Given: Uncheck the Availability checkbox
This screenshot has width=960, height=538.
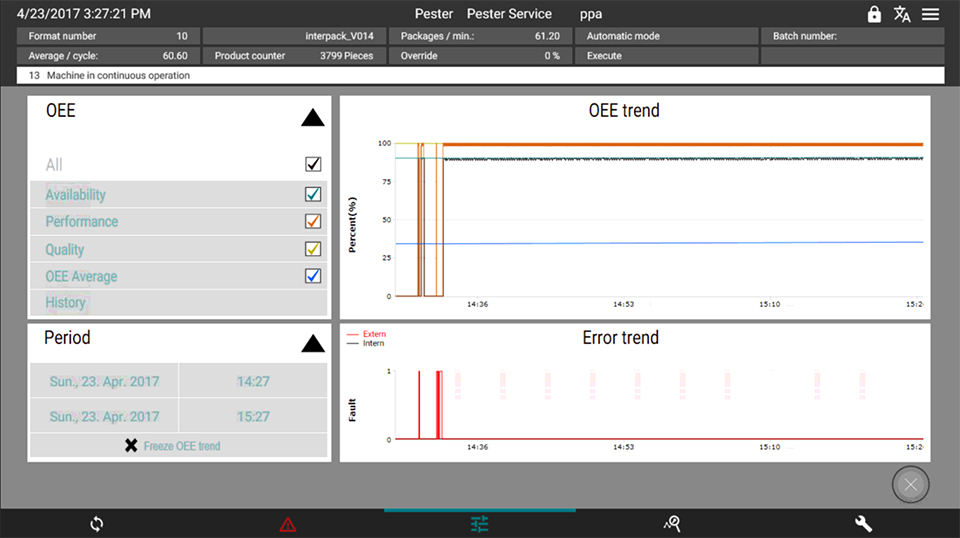Looking at the screenshot, I should (313, 194).
